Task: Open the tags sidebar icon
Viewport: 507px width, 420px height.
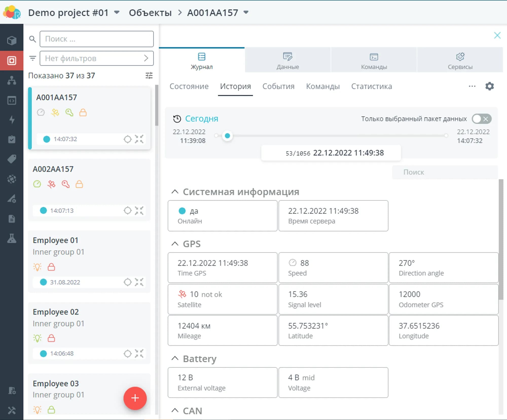Action: pyautogui.click(x=12, y=159)
